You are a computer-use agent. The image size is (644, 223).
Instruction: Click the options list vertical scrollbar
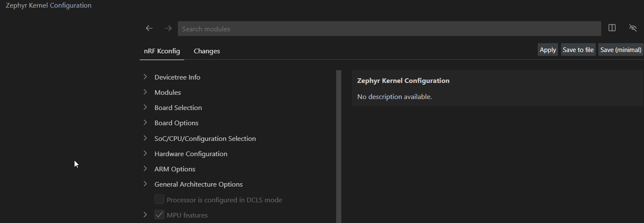pos(339,146)
